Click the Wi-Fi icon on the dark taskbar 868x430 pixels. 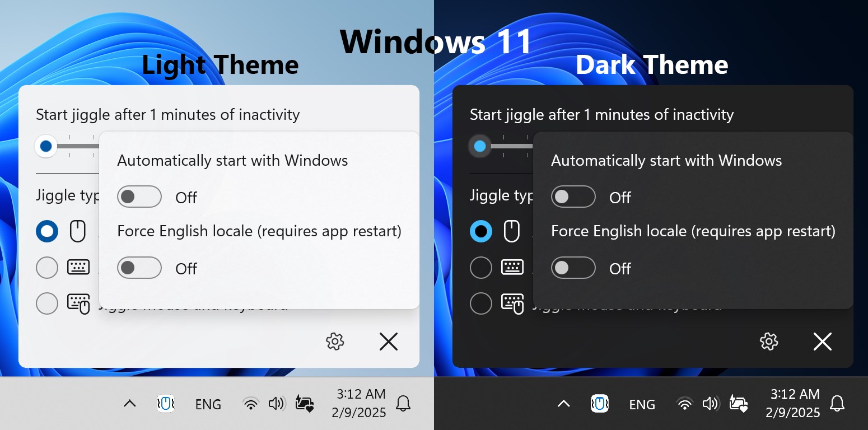point(684,404)
